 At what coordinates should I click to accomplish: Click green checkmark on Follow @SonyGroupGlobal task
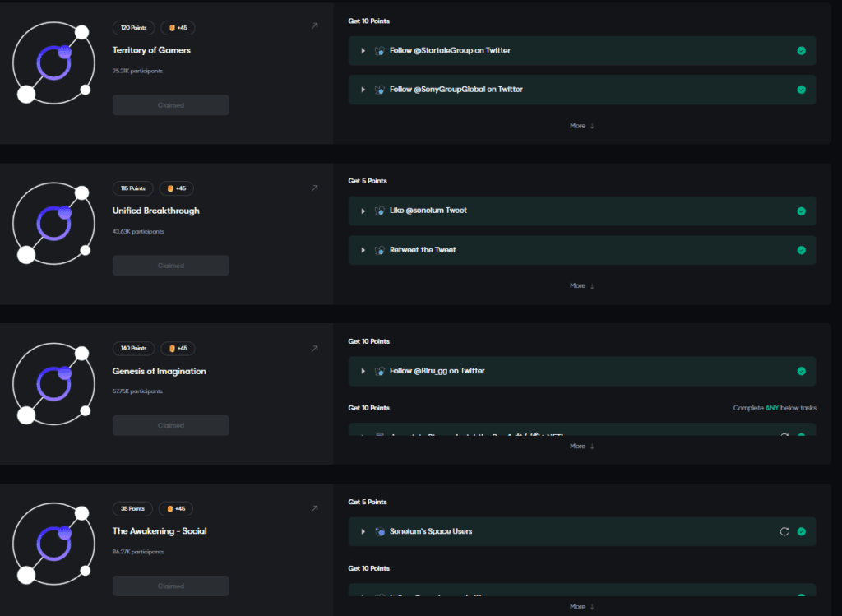point(801,90)
